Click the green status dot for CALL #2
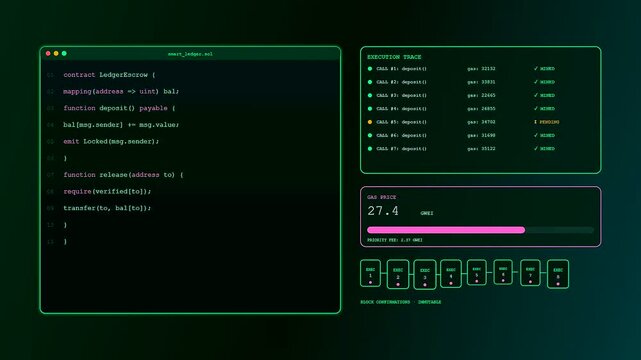The width and height of the screenshot is (641, 360). pyautogui.click(x=370, y=82)
